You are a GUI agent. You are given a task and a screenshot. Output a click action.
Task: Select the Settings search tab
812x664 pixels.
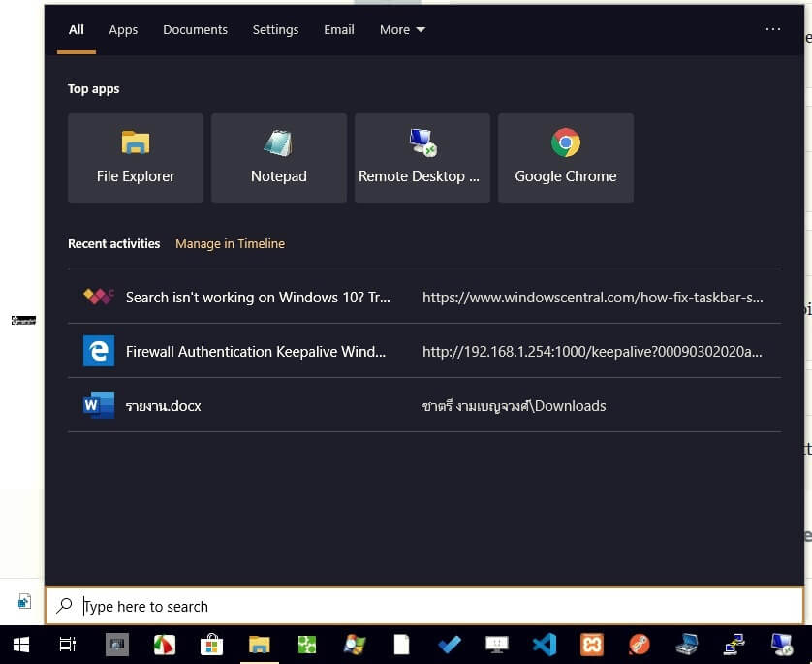(x=275, y=29)
